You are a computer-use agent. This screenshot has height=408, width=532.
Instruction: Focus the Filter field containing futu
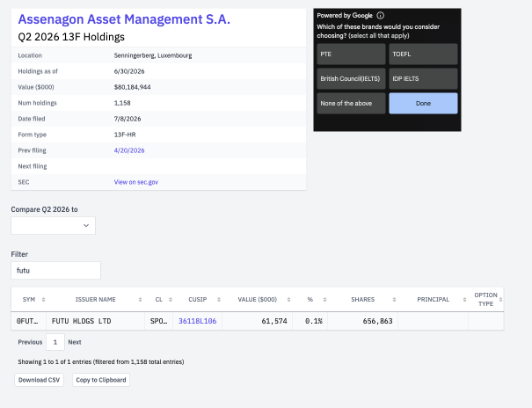coord(56,270)
